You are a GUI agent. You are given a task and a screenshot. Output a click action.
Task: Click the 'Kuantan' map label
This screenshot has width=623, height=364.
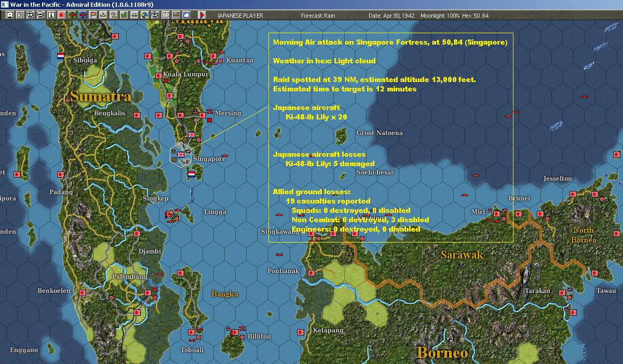click(x=240, y=60)
